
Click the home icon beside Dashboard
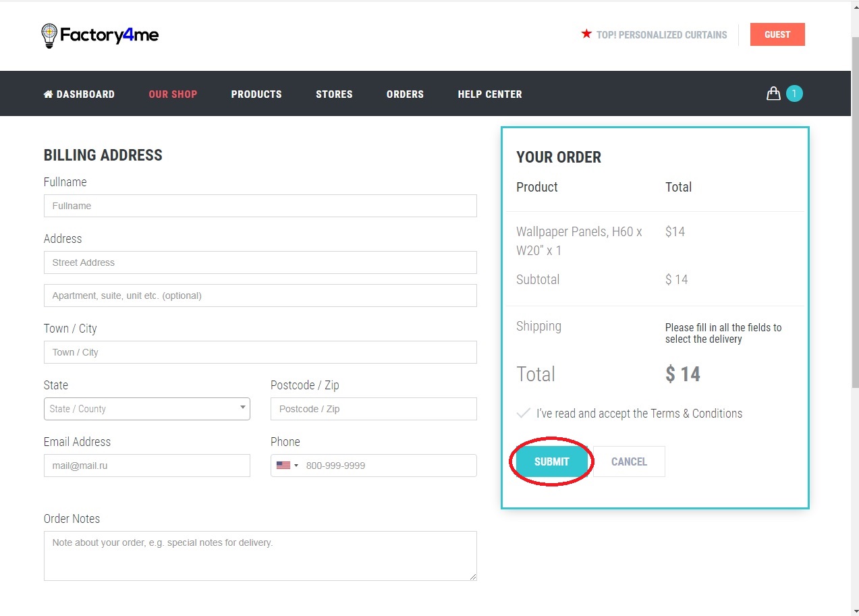click(x=48, y=94)
